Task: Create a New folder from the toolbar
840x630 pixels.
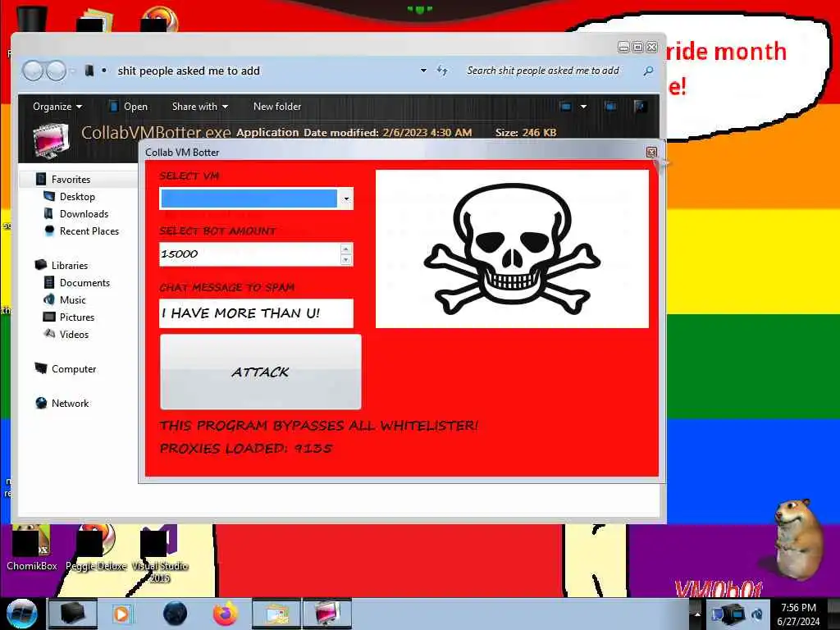Action: point(277,107)
